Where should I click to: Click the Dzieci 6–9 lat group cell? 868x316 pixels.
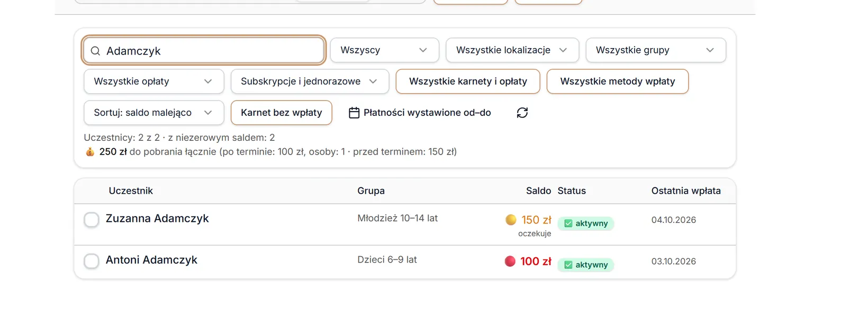(387, 260)
